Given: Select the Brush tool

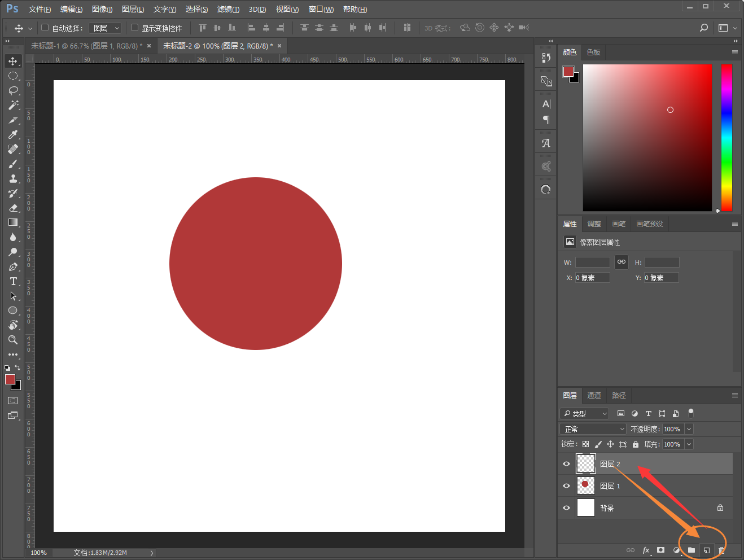Looking at the screenshot, I should (x=13, y=164).
